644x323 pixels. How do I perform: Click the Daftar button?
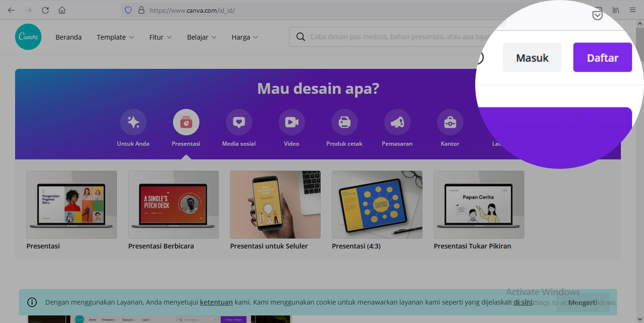(603, 57)
